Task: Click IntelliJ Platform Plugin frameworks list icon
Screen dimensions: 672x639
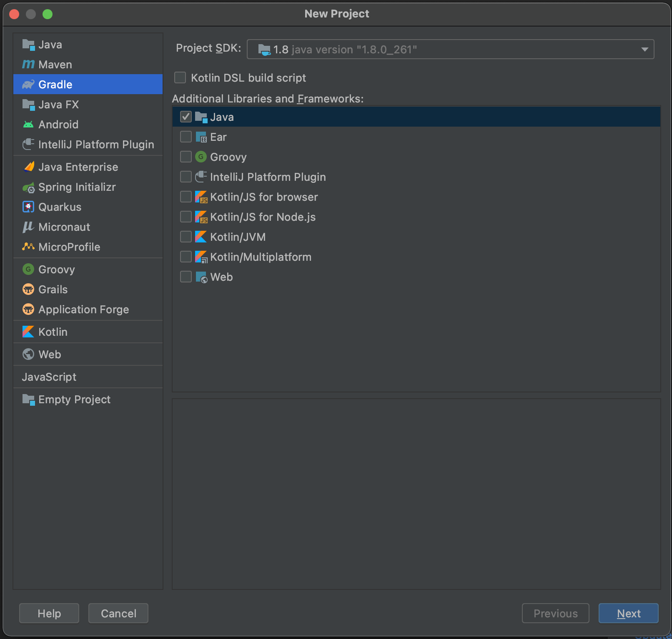Action: [201, 177]
